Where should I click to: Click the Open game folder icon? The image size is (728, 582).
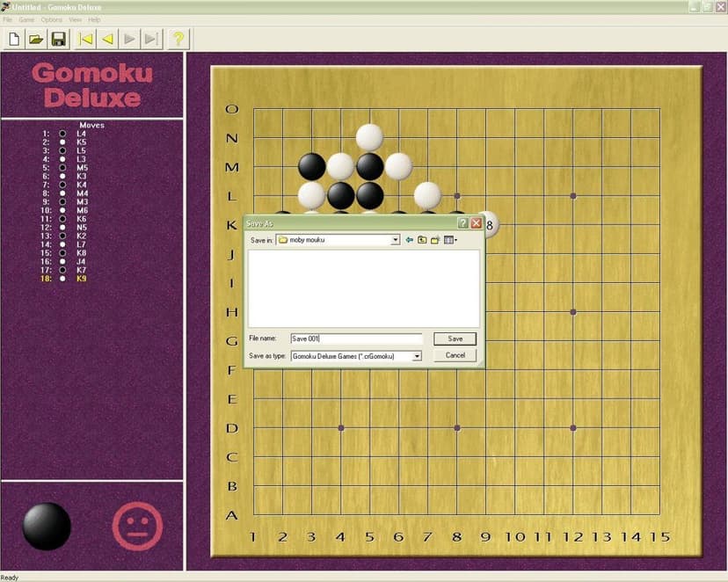point(36,39)
